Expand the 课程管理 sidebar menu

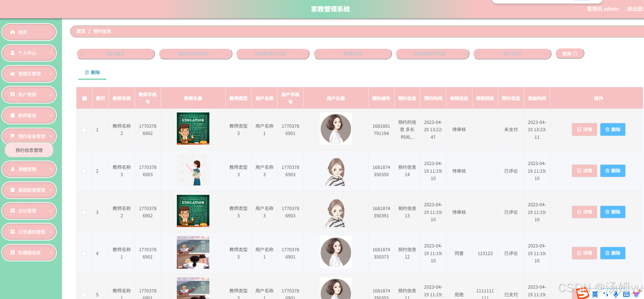click(x=29, y=169)
